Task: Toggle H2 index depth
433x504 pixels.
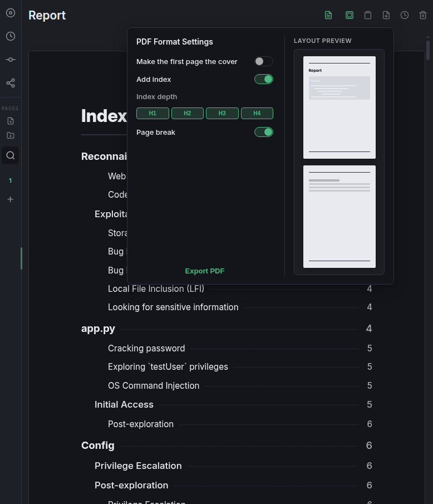Action: 187,114
